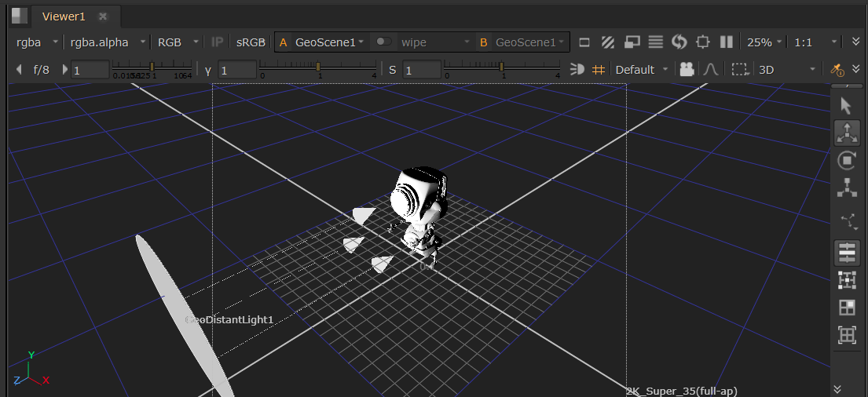Toggle the IP input process button
Viewport: 868px width, 397px height.
pyautogui.click(x=218, y=42)
